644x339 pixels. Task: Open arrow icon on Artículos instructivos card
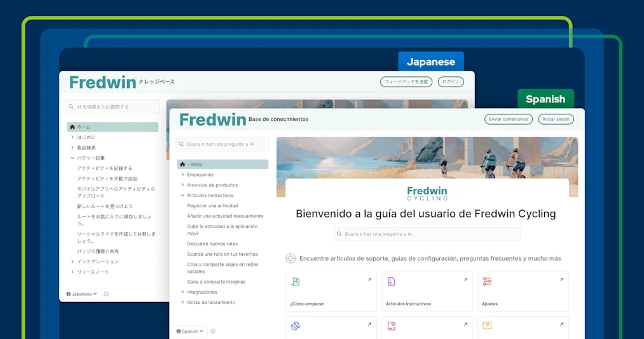[465, 279]
